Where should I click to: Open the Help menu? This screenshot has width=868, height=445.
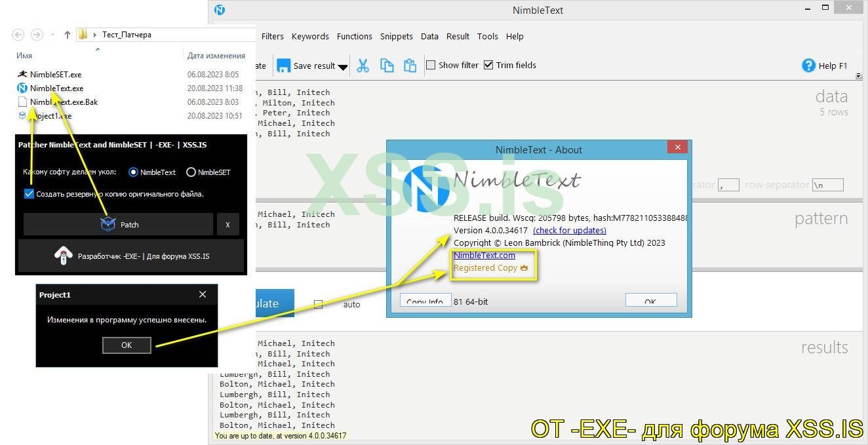pyautogui.click(x=515, y=36)
